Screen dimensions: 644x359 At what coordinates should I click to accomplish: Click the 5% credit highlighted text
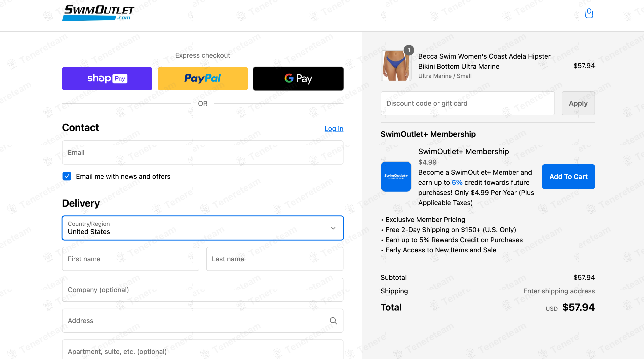(x=457, y=182)
